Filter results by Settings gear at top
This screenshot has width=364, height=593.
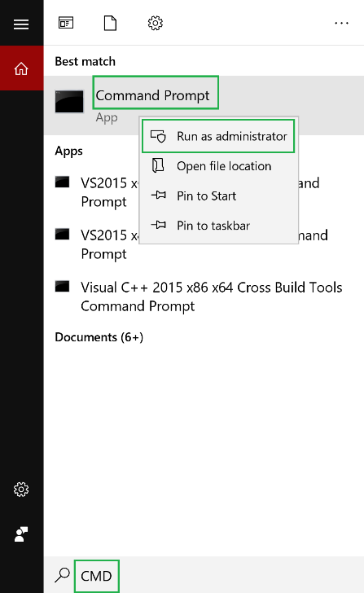pyautogui.click(x=155, y=23)
